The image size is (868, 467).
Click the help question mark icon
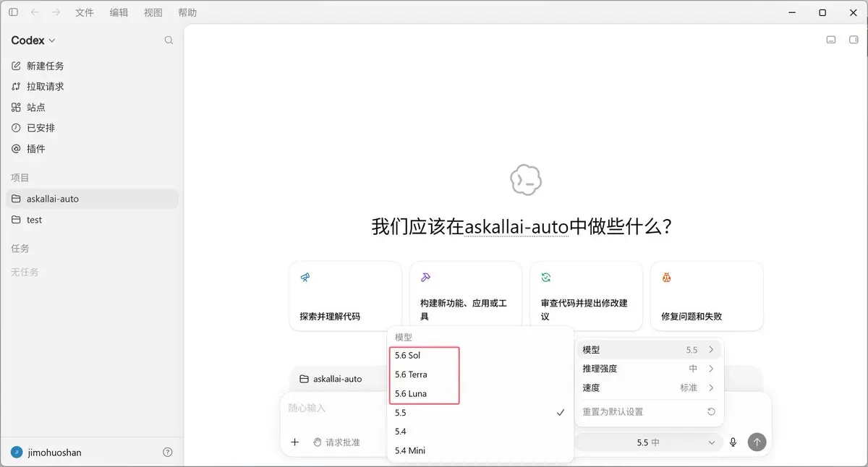pyautogui.click(x=168, y=453)
